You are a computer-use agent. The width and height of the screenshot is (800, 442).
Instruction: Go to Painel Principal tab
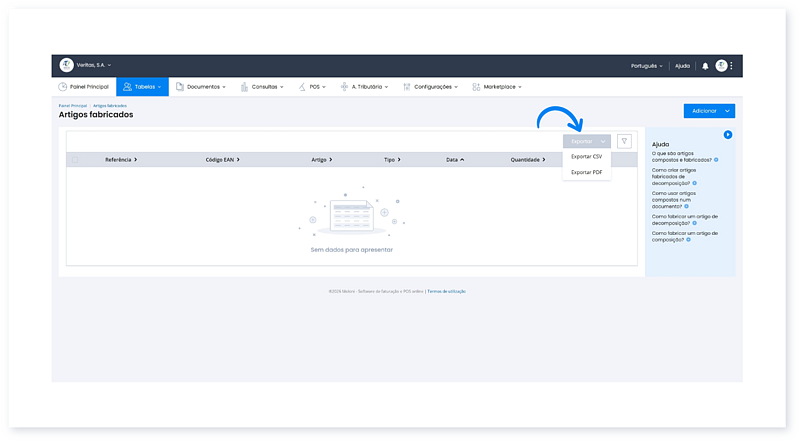(x=84, y=87)
